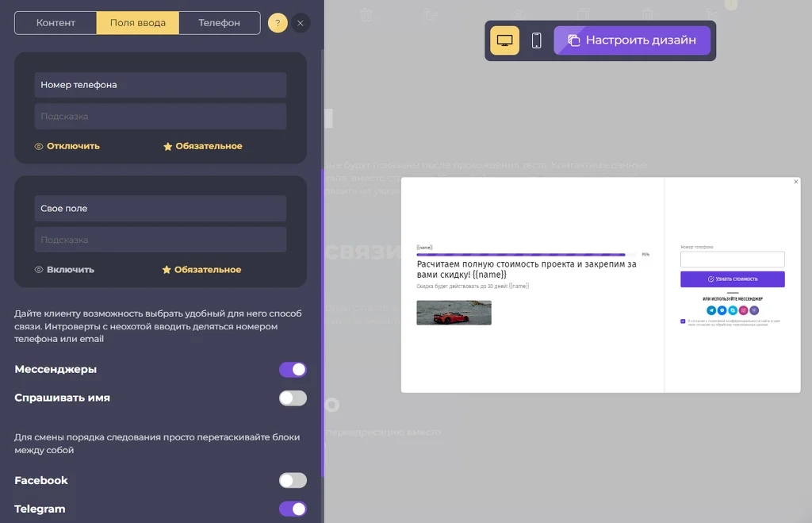Open the yellow question mark help icon
Viewport: 812px width, 523px height.
tap(278, 23)
